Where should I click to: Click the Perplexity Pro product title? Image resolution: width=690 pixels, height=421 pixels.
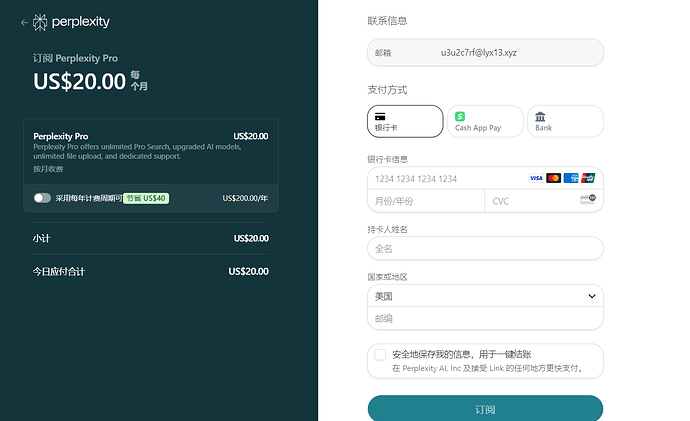[x=61, y=136]
